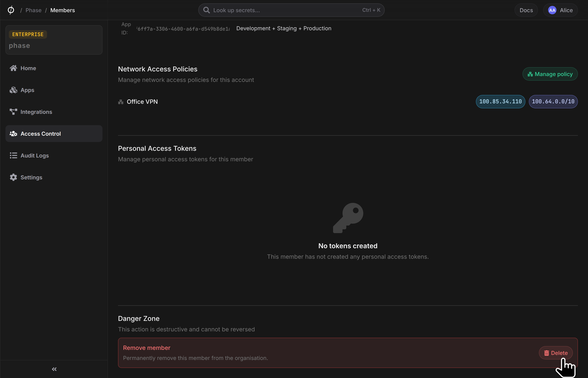Go to the Apps page
Image resolution: width=588 pixels, height=378 pixels.
pos(54,90)
